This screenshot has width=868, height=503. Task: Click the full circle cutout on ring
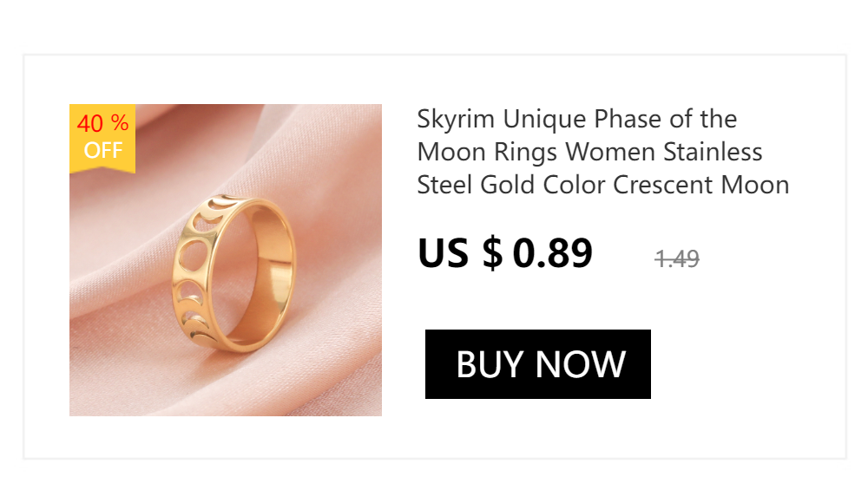point(192,255)
